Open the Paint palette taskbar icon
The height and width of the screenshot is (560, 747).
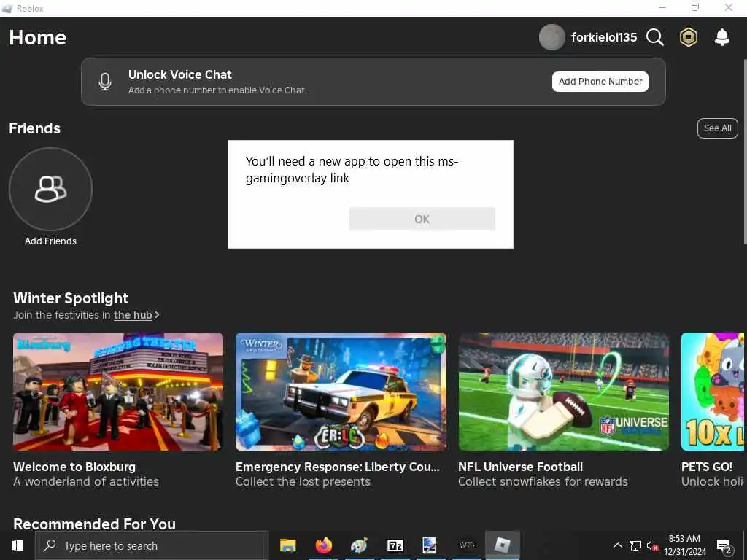click(x=359, y=545)
